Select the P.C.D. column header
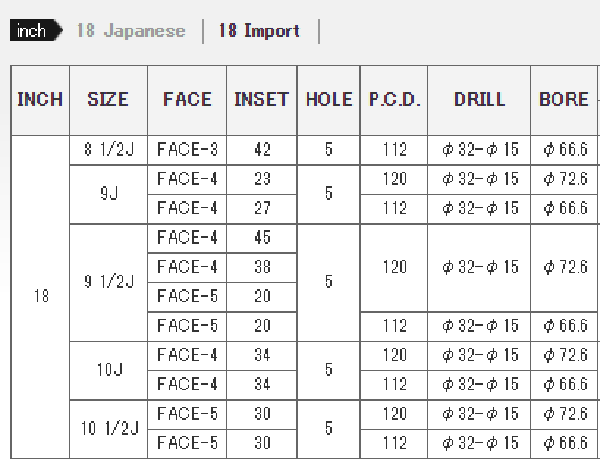Viewport: 600px width, 461px height. tap(394, 100)
